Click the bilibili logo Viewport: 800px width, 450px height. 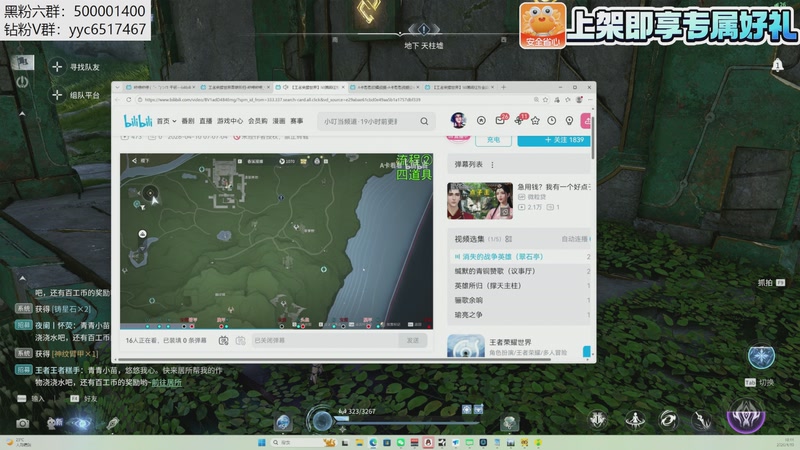coord(138,121)
